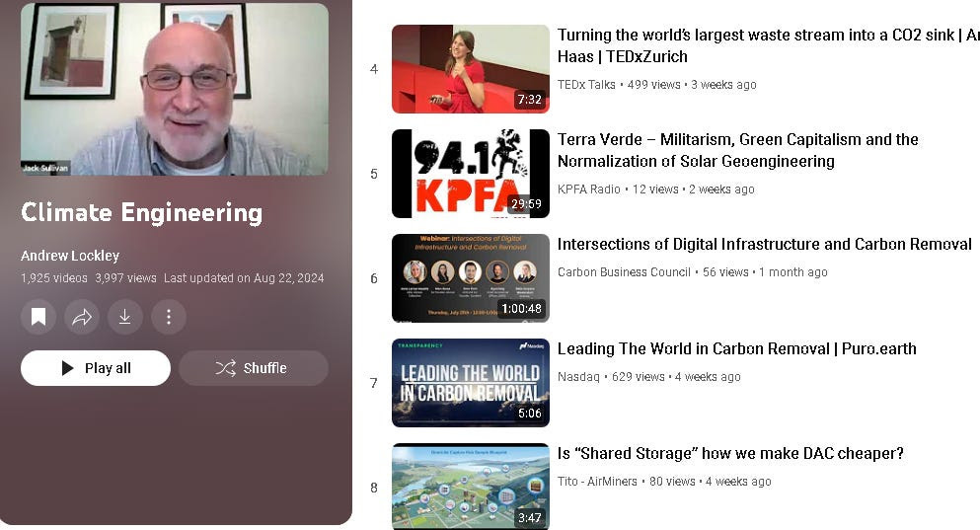Click playlist index number 7
Image resolution: width=980 pixels, height=530 pixels.
[x=374, y=383]
